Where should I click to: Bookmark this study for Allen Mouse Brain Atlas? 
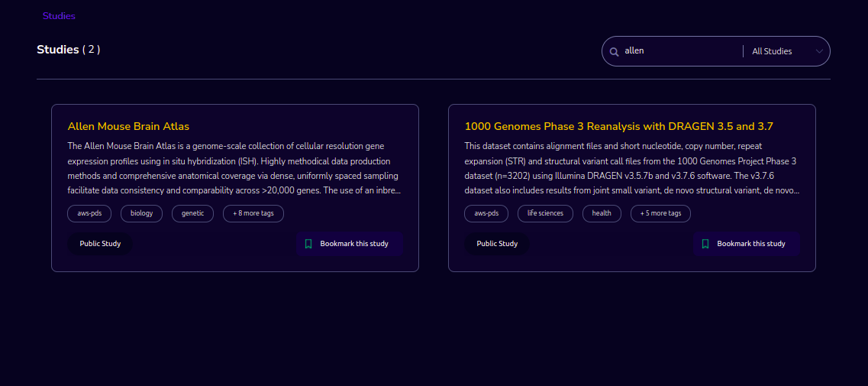coord(349,244)
